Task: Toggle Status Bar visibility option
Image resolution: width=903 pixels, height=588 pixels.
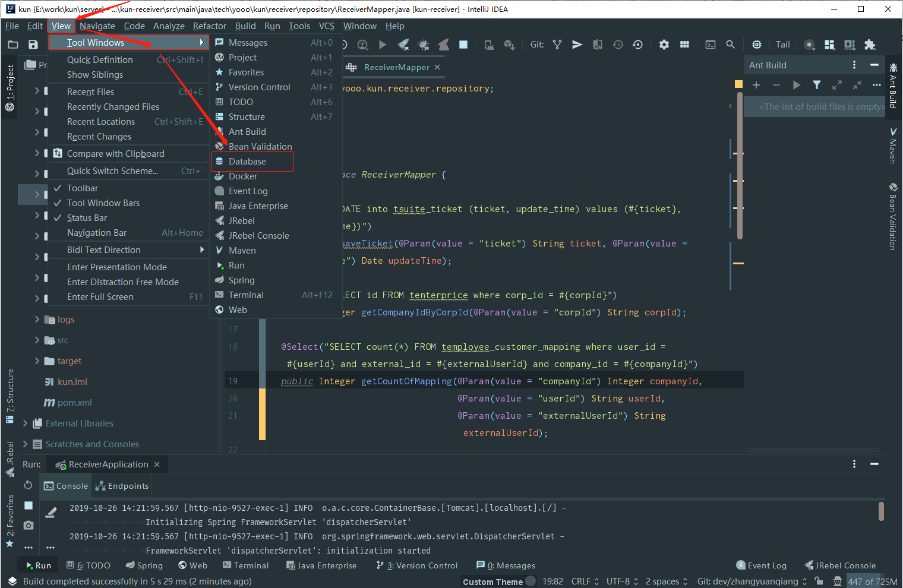Action: 129,218
